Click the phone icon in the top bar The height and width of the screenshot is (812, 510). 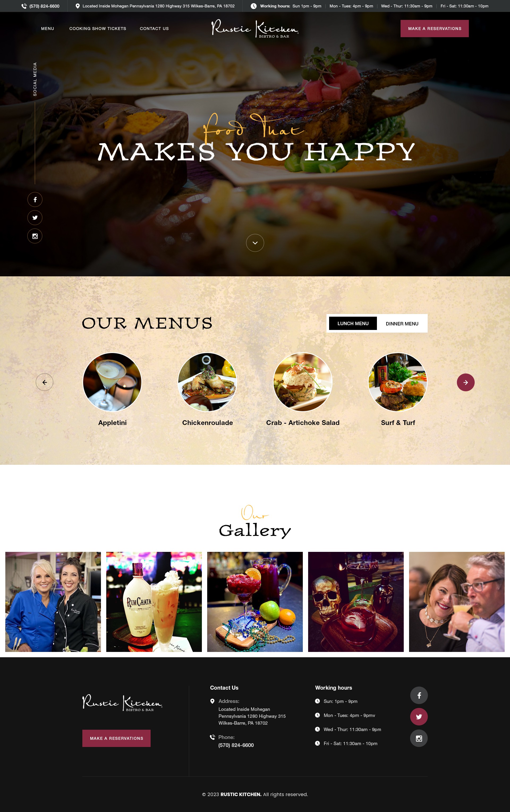pos(24,6)
